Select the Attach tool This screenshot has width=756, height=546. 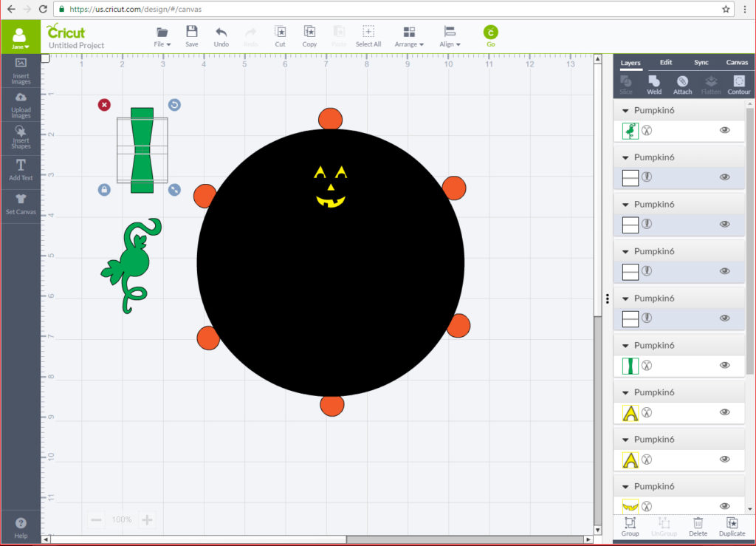[x=682, y=84]
